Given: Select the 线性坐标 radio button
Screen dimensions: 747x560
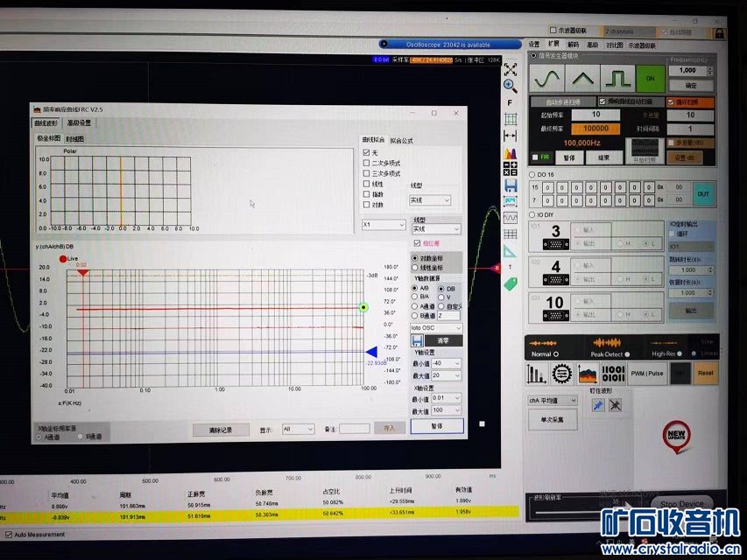Looking at the screenshot, I should (x=414, y=268).
